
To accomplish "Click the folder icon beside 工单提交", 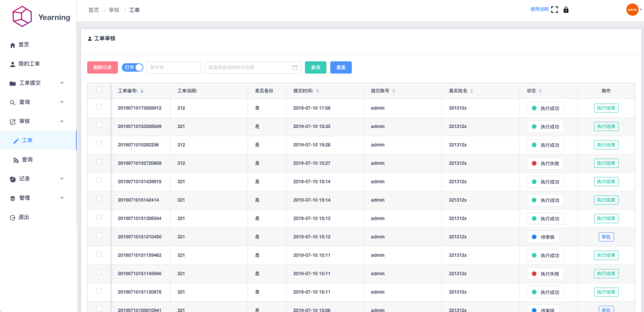I will [x=13, y=83].
